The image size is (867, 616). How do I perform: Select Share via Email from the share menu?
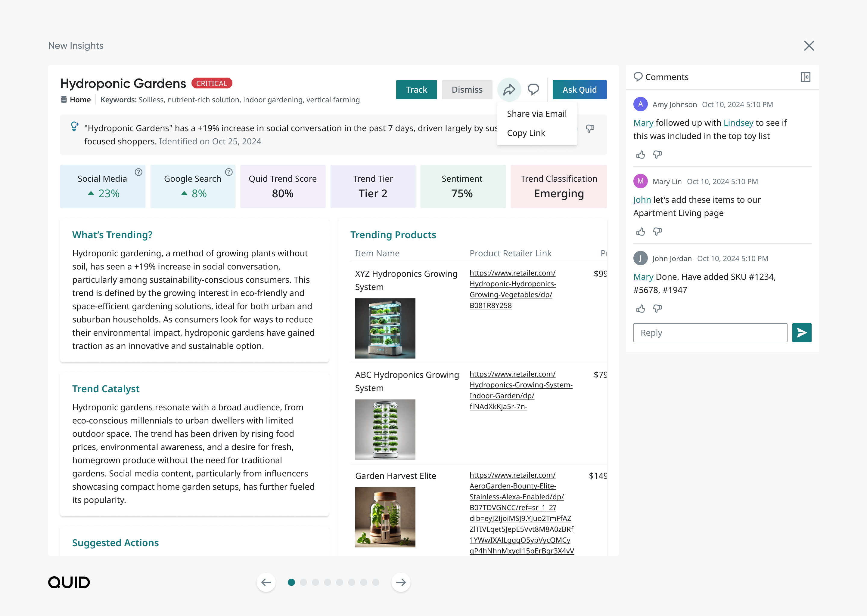pyautogui.click(x=537, y=113)
